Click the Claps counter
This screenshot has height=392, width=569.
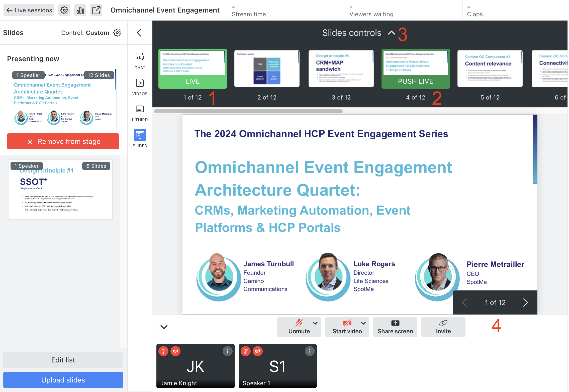pyautogui.click(x=475, y=11)
